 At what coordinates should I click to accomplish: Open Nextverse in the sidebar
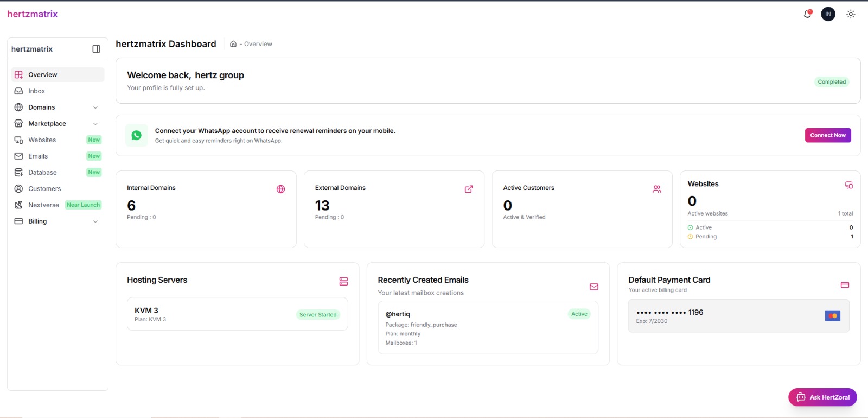(x=58, y=205)
